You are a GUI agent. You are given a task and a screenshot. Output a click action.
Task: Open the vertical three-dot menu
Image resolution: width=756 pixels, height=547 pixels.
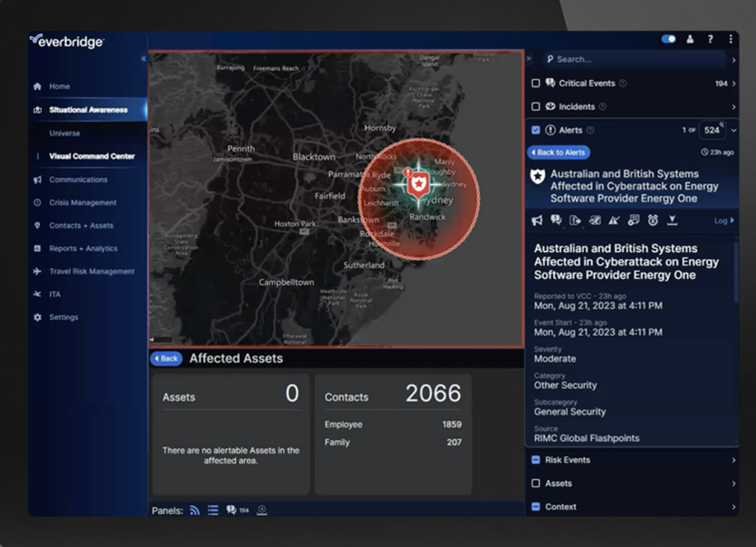point(731,39)
